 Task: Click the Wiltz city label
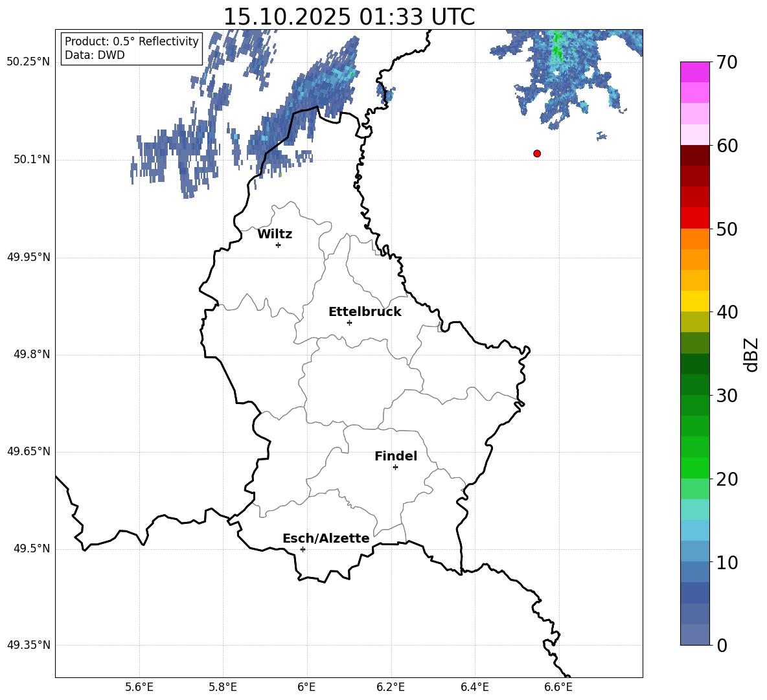[x=275, y=234]
